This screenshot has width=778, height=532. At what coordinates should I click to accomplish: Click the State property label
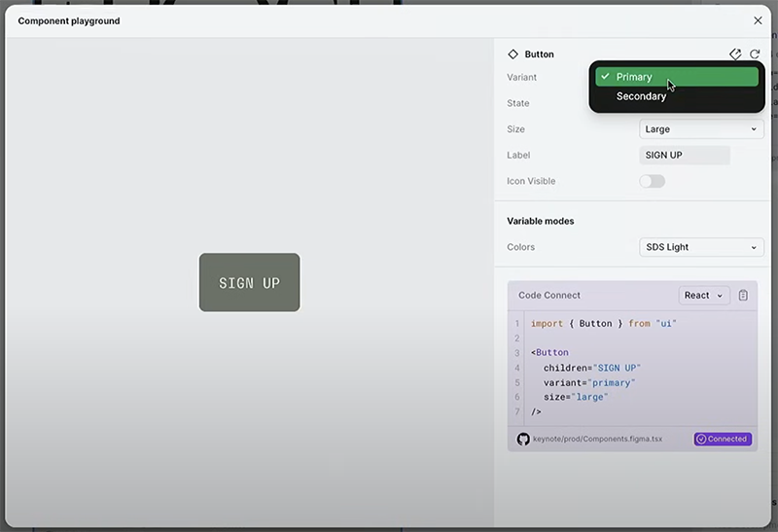[518, 103]
